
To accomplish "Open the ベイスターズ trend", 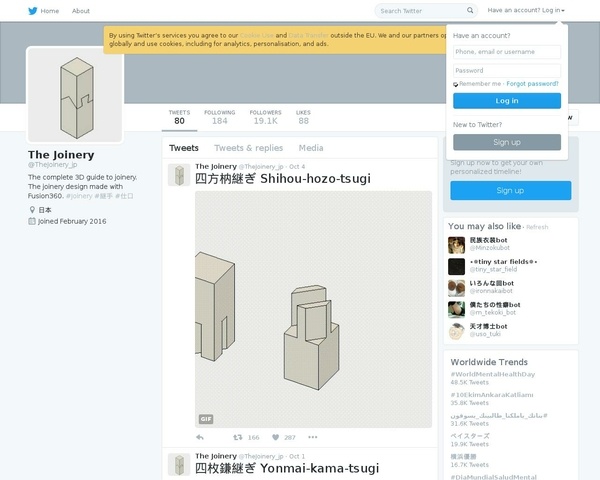I will pyautogui.click(x=470, y=436).
